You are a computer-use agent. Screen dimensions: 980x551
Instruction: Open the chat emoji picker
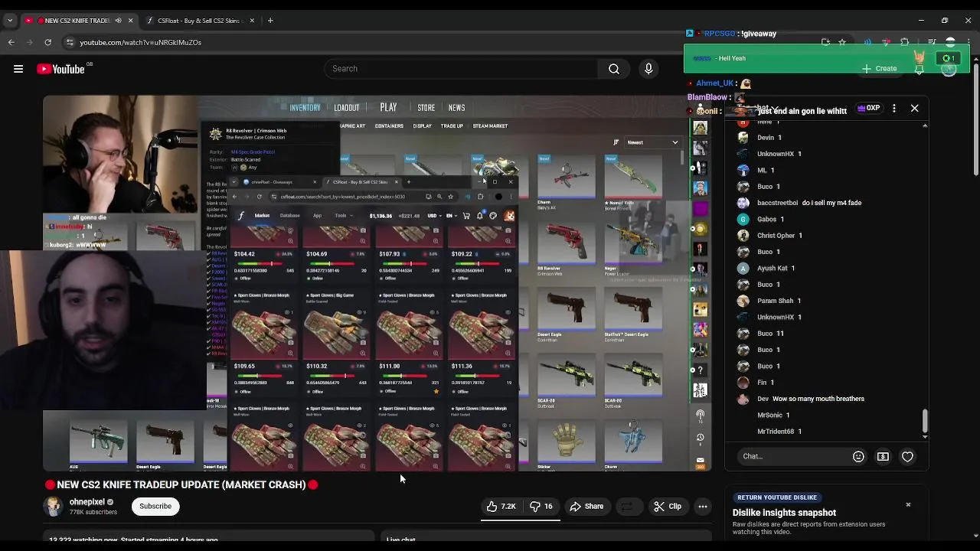coord(858,456)
